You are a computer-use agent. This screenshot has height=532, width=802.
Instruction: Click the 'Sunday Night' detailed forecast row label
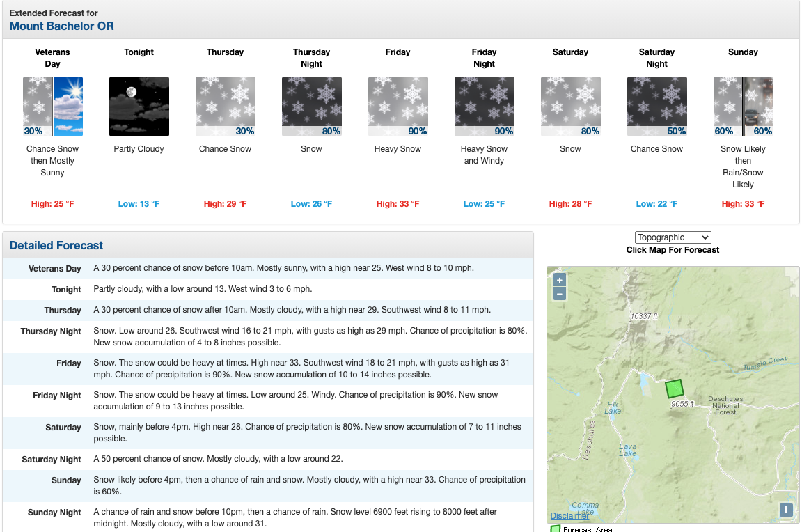click(x=54, y=513)
